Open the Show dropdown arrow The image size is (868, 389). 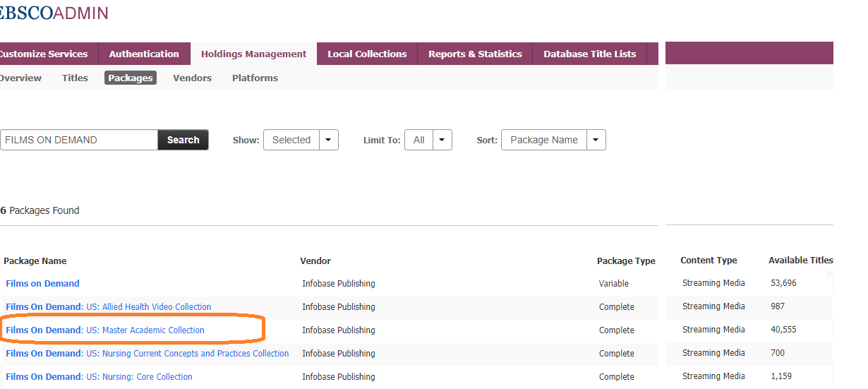coord(329,140)
